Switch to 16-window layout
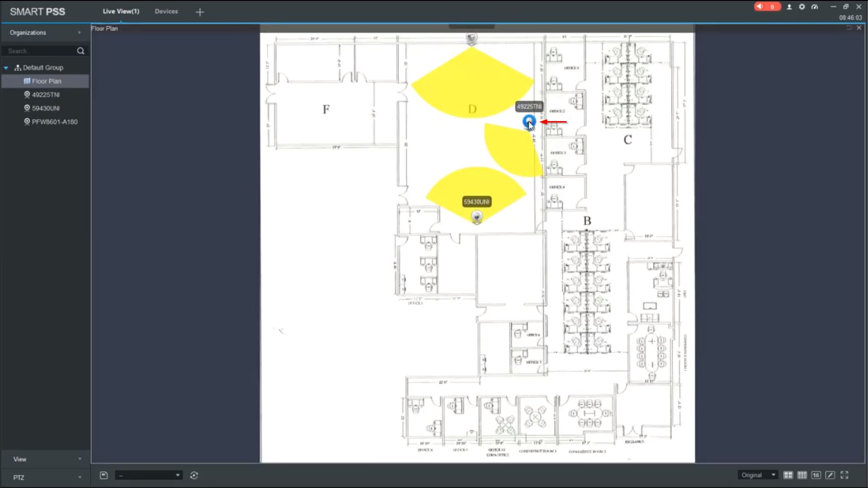 pos(816,475)
